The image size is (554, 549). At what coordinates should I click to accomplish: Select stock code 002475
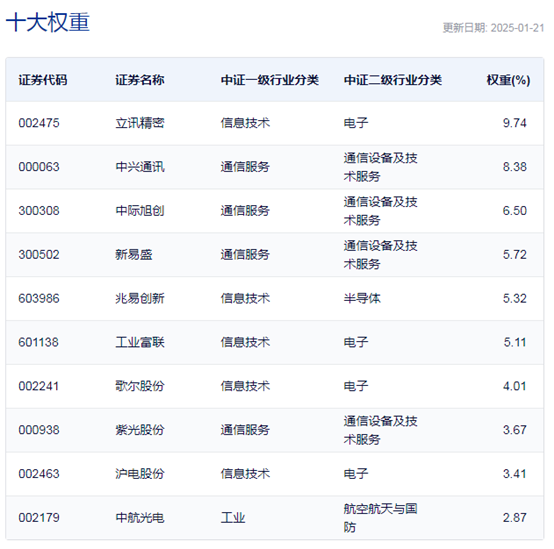(39, 123)
